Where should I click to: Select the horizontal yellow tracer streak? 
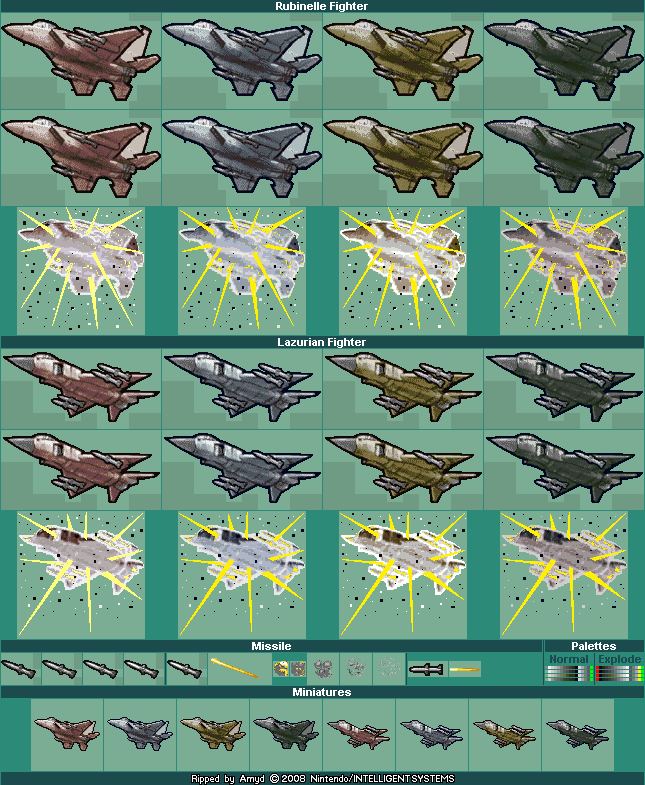465,669
